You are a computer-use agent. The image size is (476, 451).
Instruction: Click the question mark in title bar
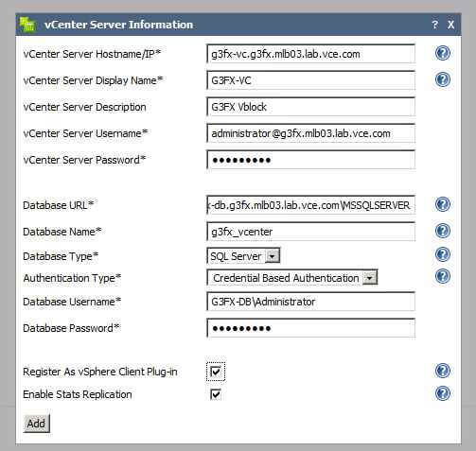(435, 25)
